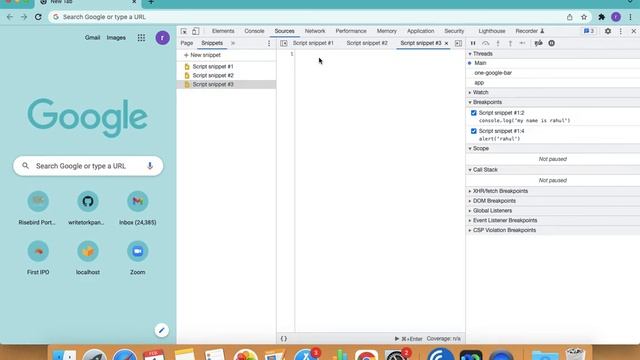The width and height of the screenshot is (640, 360).
Task: Click the Step debugger icon
Action: point(522,43)
